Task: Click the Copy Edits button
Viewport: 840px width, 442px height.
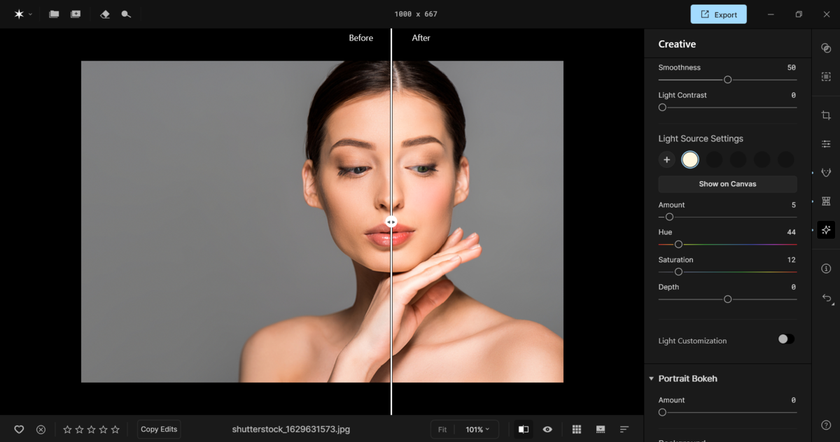Action: point(159,429)
